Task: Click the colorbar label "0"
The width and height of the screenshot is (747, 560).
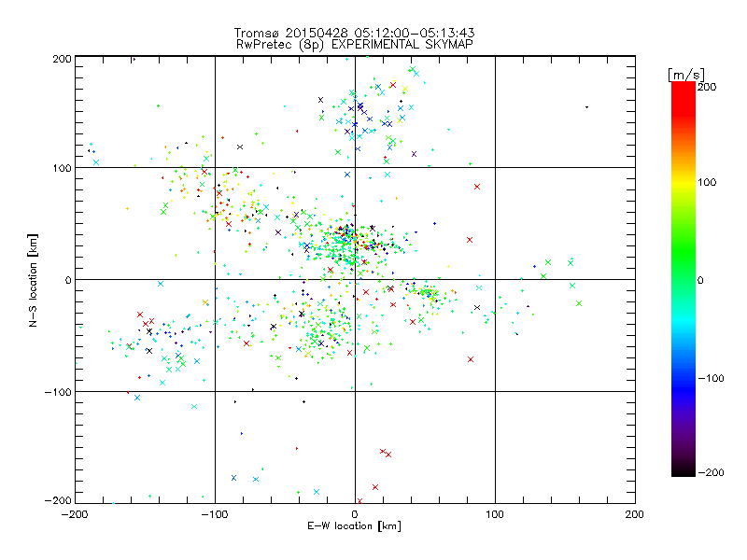Action: [x=700, y=280]
